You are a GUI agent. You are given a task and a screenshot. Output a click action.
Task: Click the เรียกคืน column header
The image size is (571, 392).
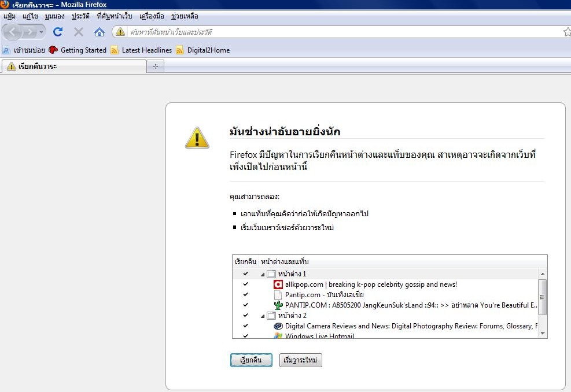(245, 262)
